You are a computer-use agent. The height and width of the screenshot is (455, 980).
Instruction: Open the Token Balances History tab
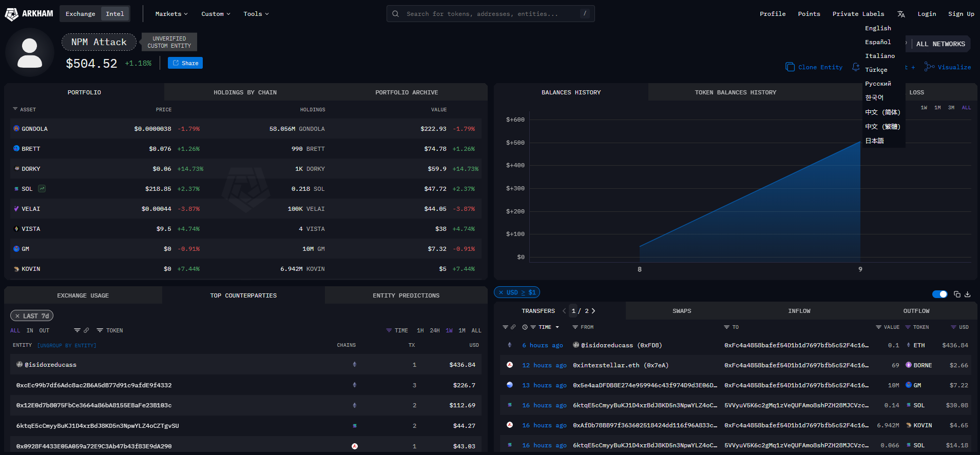click(735, 92)
